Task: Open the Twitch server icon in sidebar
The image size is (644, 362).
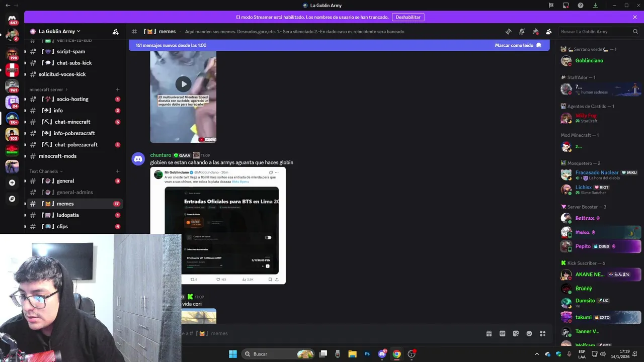Action: coord(12,102)
